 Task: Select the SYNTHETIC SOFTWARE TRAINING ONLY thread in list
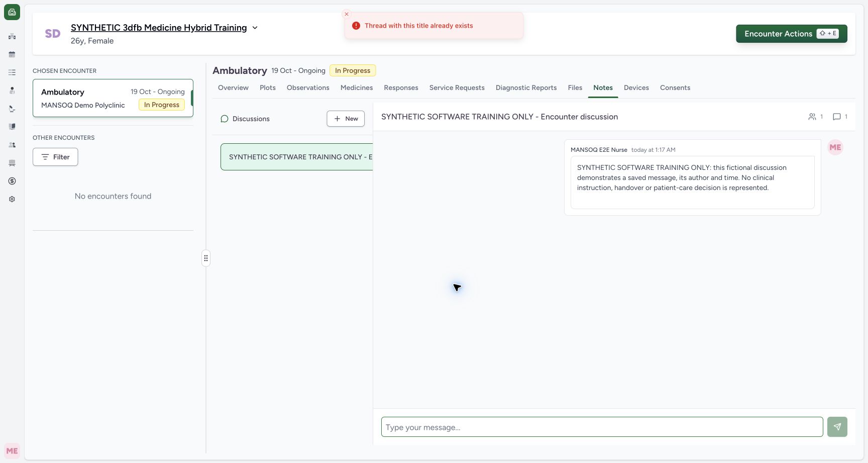[x=297, y=157]
